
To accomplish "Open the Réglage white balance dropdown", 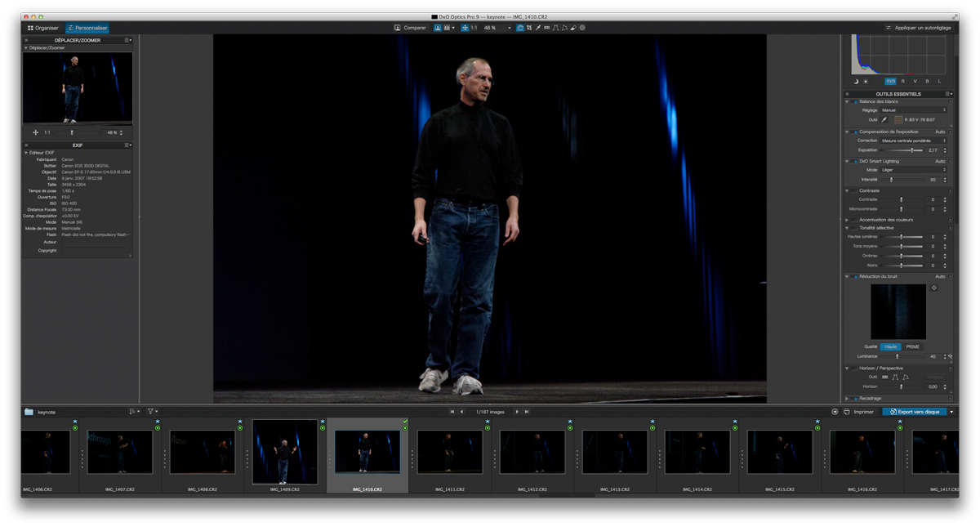I will [x=913, y=110].
